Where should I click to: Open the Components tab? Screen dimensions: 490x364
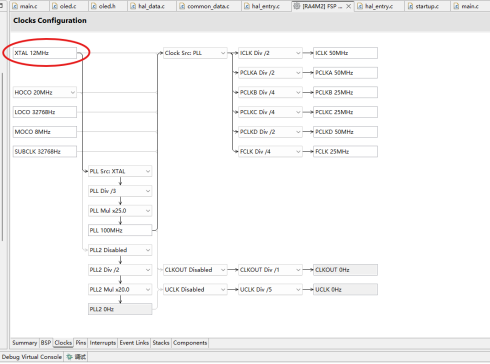(190, 343)
